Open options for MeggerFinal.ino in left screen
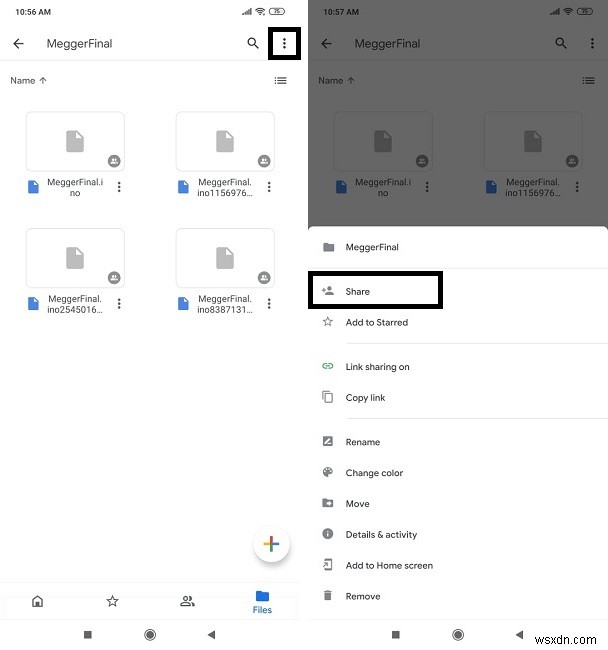The height and width of the screenshot is (650, 608). (119, 187)
